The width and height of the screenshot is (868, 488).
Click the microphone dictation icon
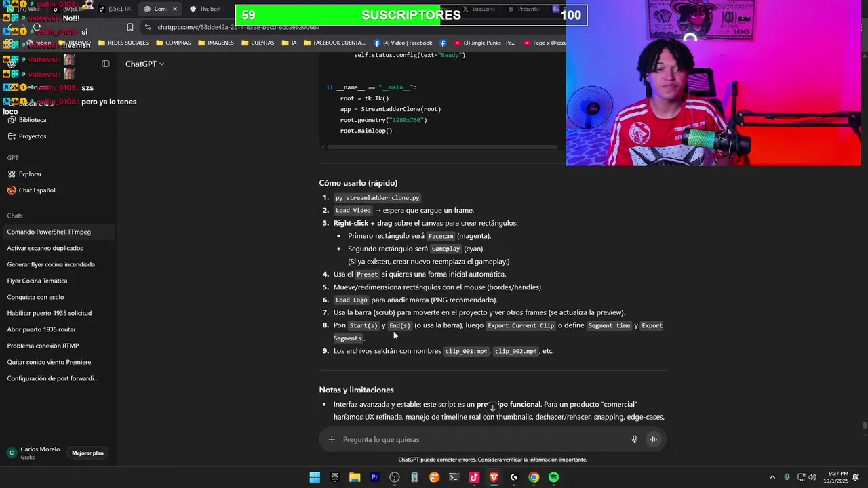pyautogui.click(x=635, y=439)
